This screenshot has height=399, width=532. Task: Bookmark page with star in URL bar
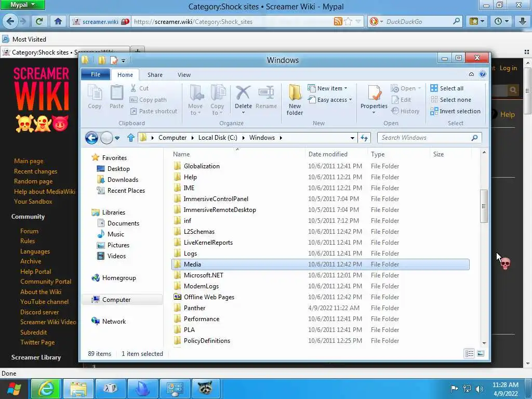pos(348,22)
